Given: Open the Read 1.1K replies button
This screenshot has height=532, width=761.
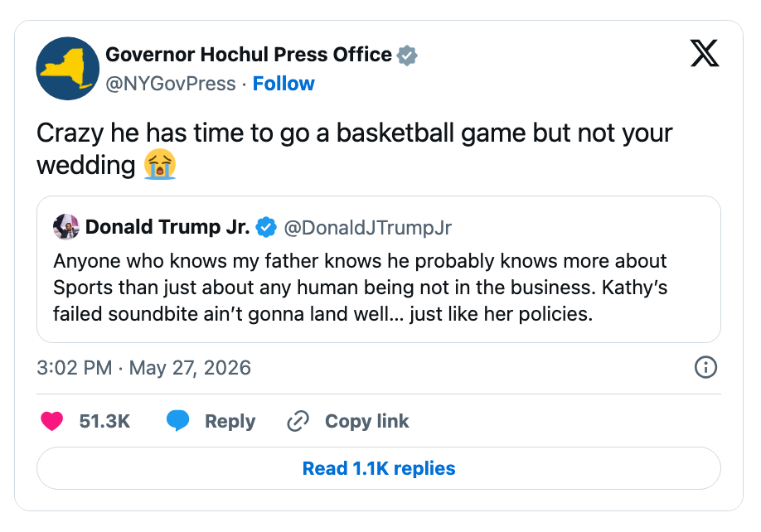Looking at the screenshot, I should 379,468.
